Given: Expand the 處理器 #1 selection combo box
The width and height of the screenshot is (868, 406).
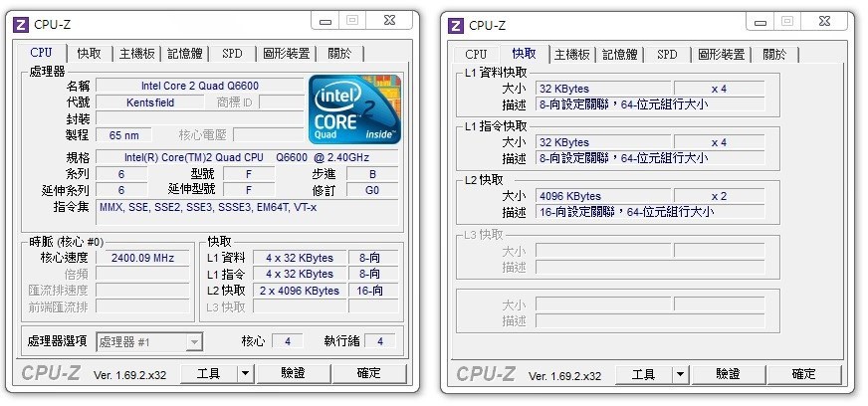Looking at the screenshot, I should click(149, 342).
